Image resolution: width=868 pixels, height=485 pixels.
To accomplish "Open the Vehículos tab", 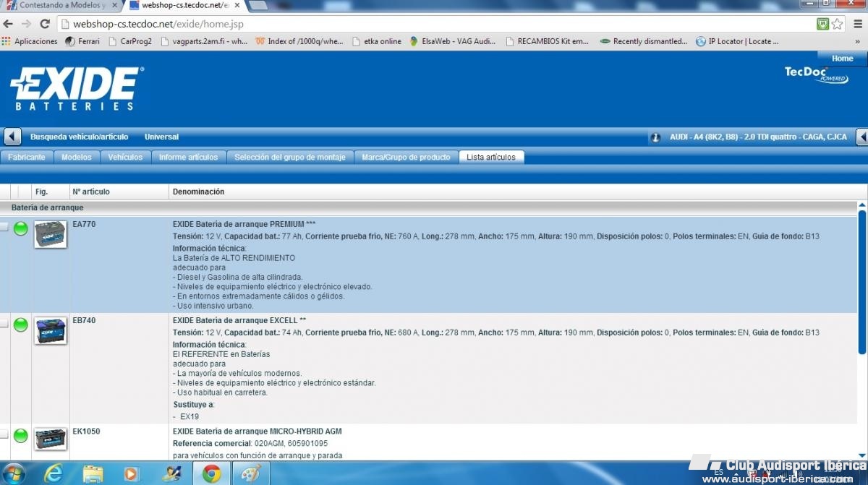I will [126, 157].
